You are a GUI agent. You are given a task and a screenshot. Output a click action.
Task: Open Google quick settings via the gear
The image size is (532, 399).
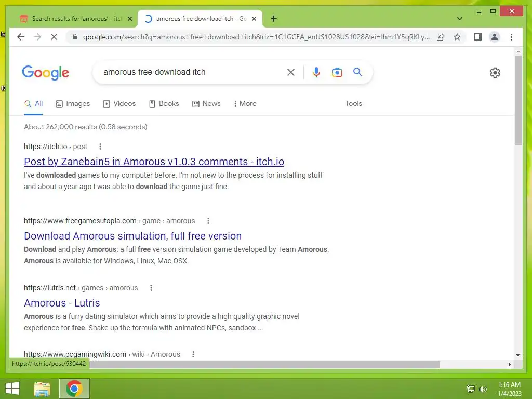(495, 73)
